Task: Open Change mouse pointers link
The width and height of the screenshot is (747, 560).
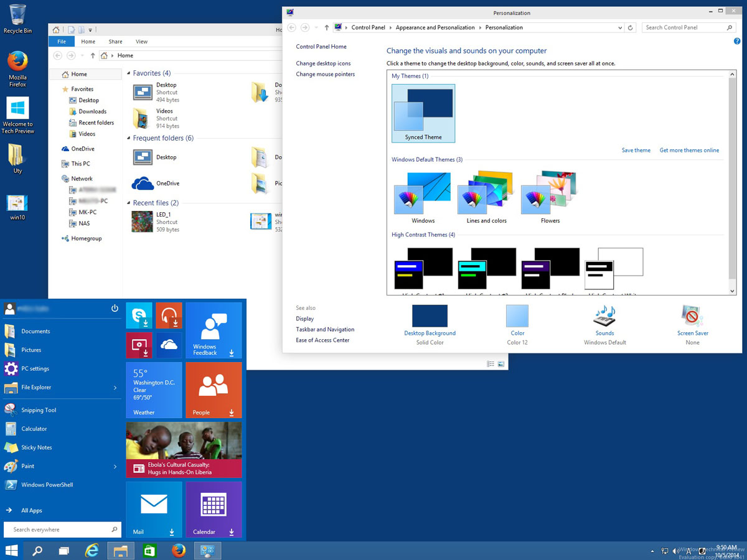Action: [x=326, y=74]
